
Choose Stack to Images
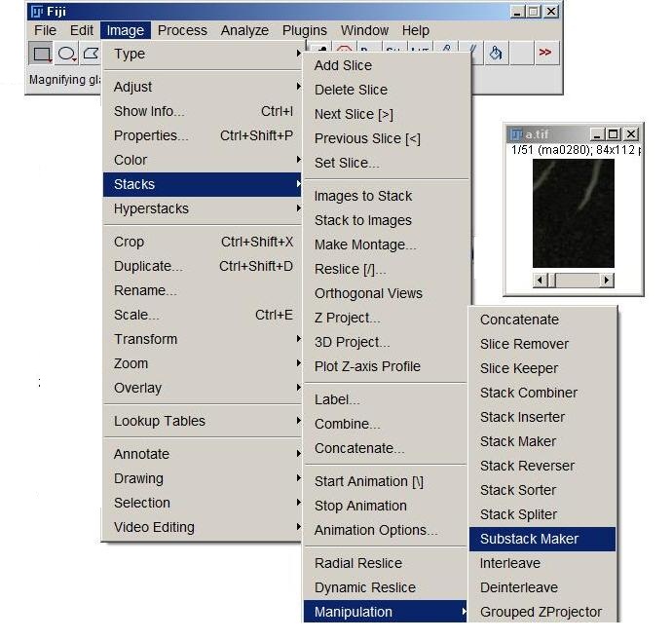(386, 220)
